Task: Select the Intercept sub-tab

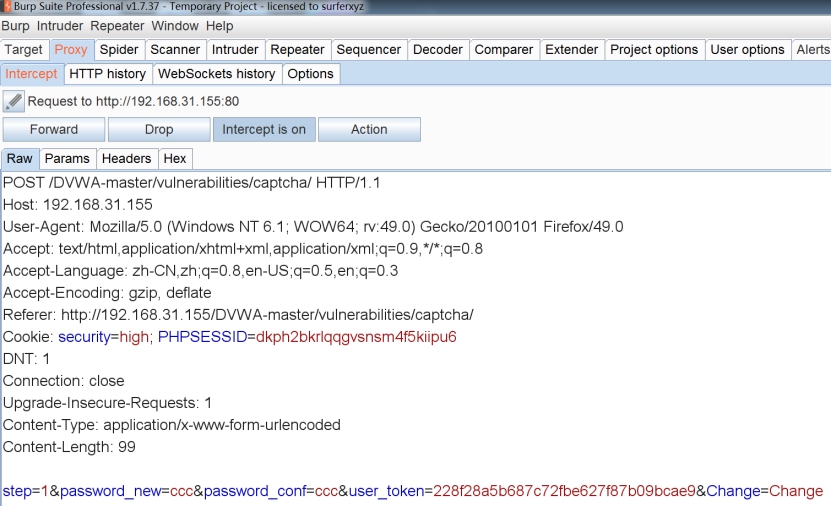Action: [x=31, y=74]
